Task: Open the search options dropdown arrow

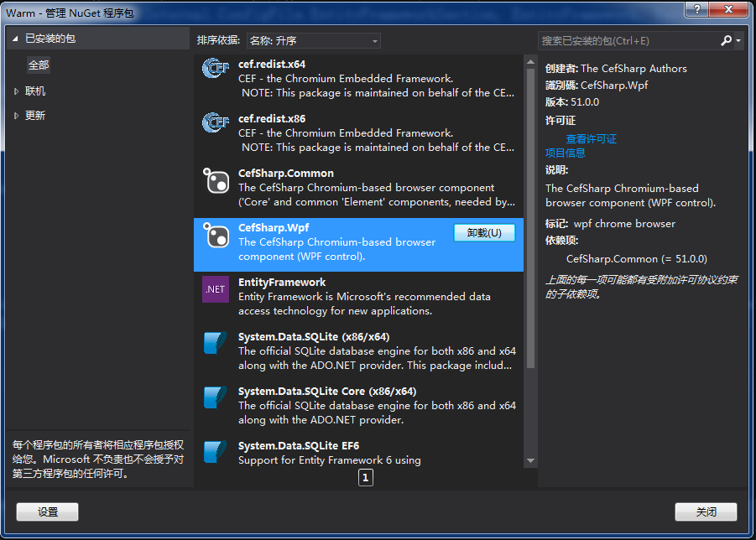Action: [738, 41]
